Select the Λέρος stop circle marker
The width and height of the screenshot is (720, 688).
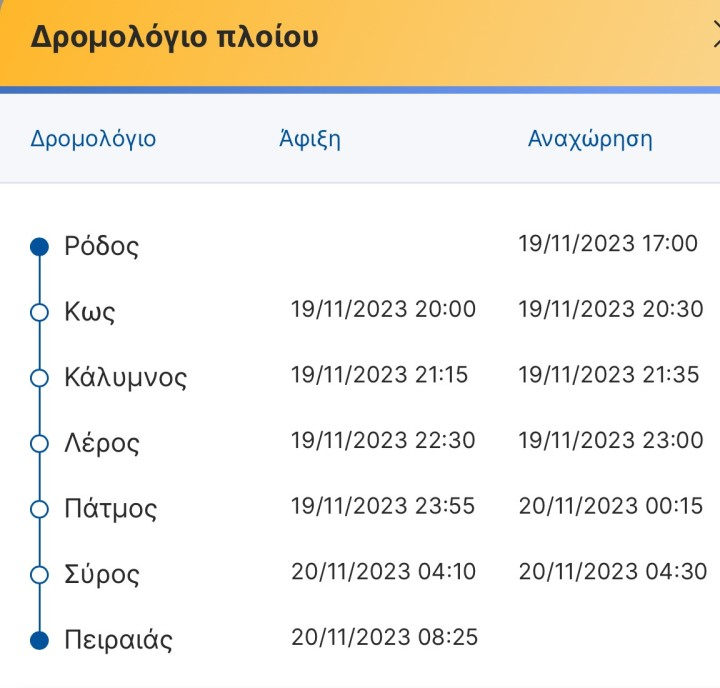pyautogui.click(x=40, y=443)
